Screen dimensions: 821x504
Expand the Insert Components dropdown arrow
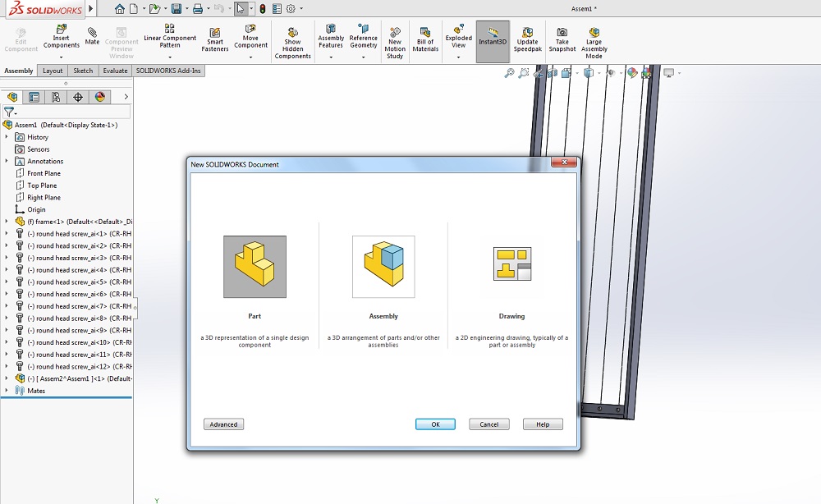point(62,57)
